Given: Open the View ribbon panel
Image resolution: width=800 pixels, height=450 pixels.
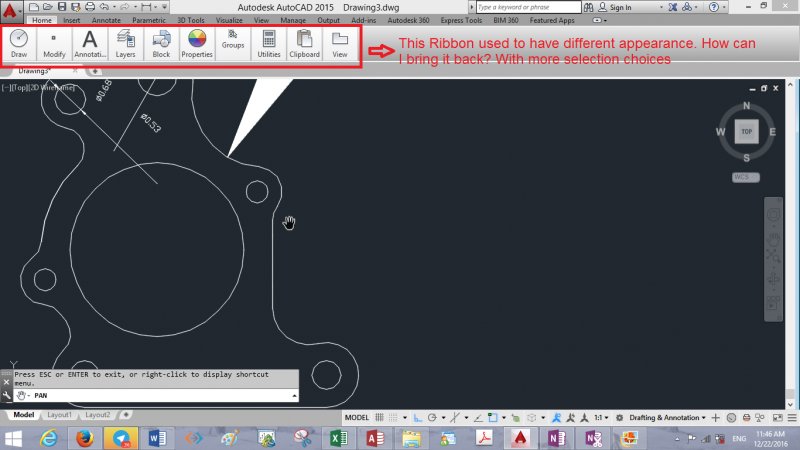Looking at the screenshot, I should tap(340, 43).
